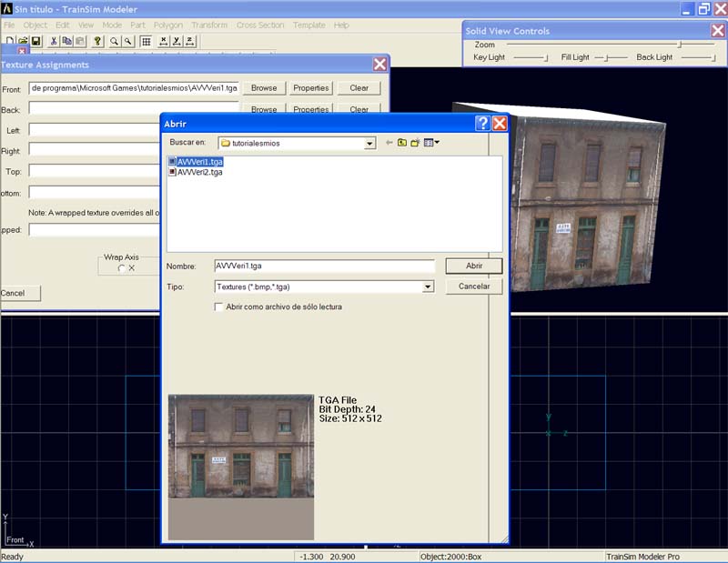Image resolution: width=728 pixels, height=563 pixels.
Task: Select the AVVeri2.tga file in list
Action: point(199,172)
